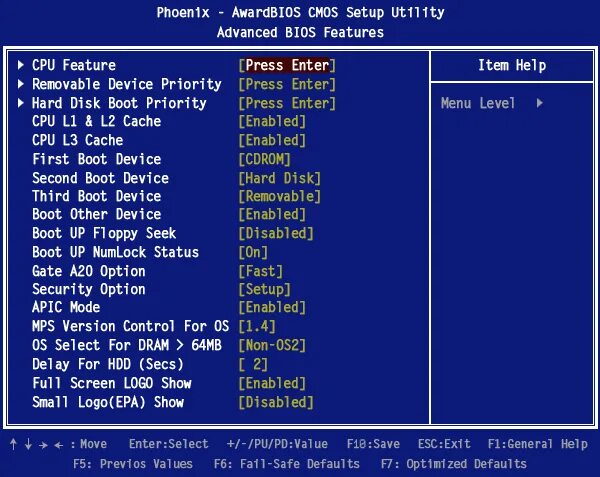The width and height of the screenshot is (600, 477).
Task: Change OS Select Non-OS2 value
Action: (272, 345)
